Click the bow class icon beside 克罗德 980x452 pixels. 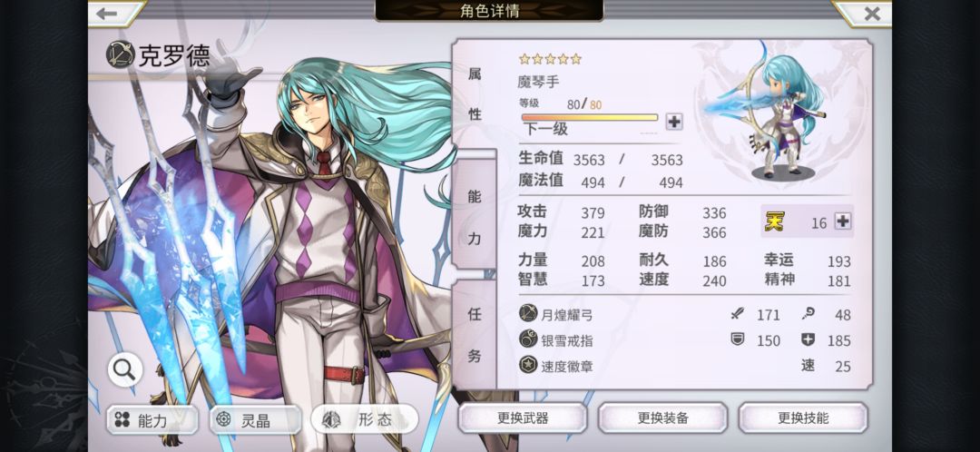pos(120,55)
